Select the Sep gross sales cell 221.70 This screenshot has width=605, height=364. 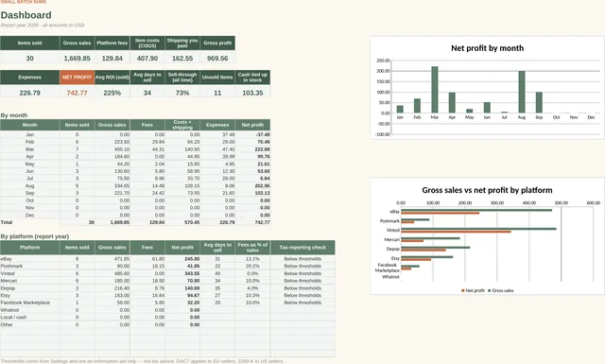(112, 193)
